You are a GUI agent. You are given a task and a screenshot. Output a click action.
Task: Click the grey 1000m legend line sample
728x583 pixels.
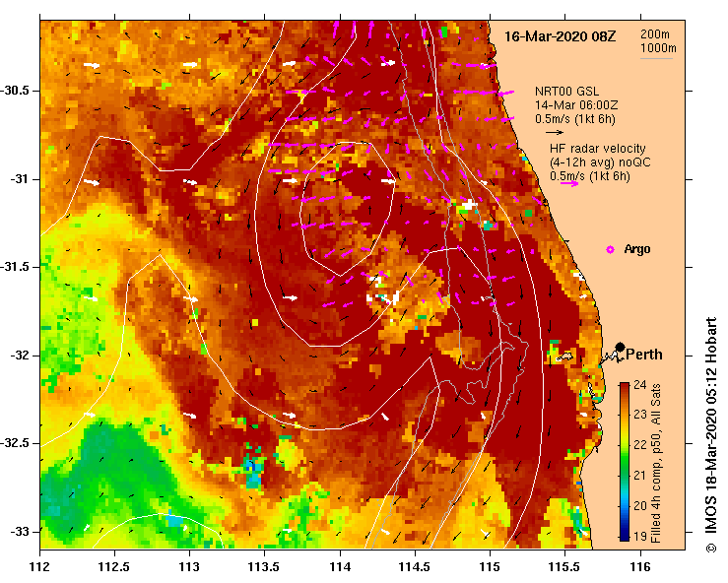click(x=656, y=58)
